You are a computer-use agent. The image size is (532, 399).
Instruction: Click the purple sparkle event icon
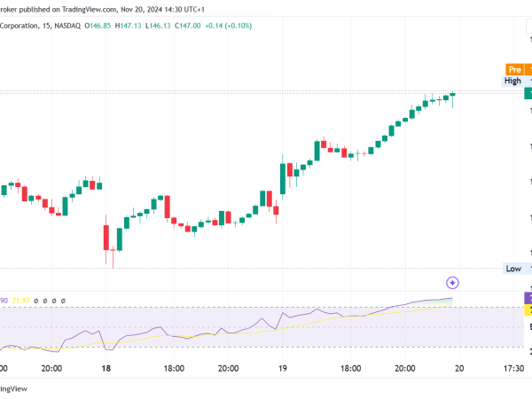click(452, 283)
